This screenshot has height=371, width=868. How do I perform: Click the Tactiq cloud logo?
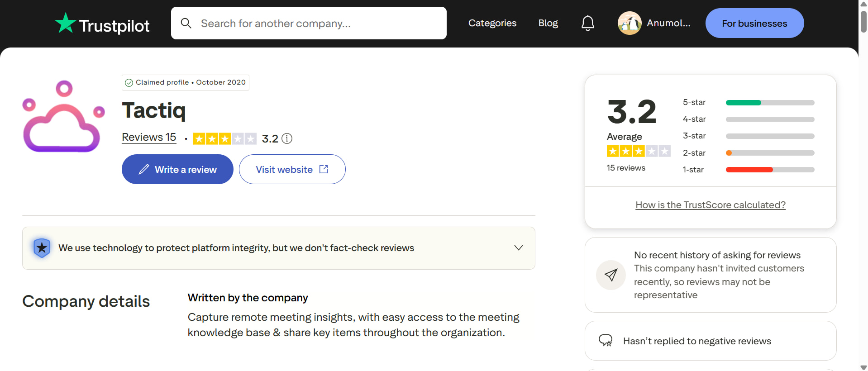(x=63, y=117)
